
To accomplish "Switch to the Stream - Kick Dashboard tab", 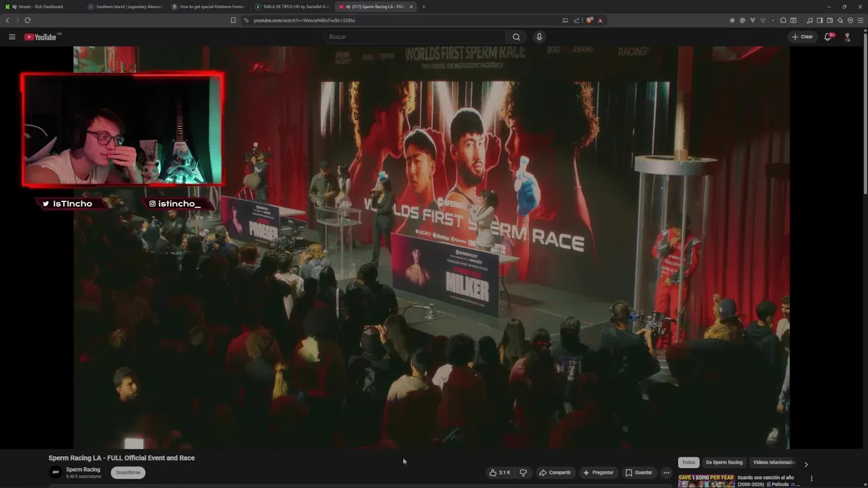I will click(x=41, y=7).
